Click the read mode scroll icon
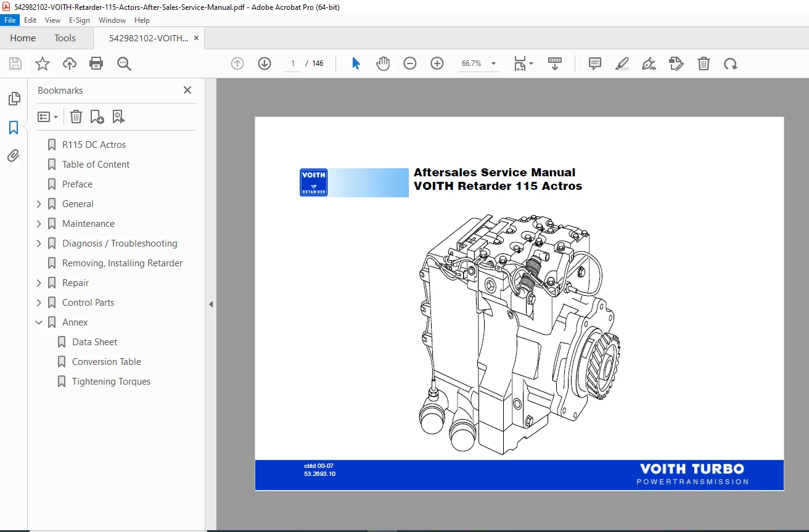Screen dimensions: 809x532 coord(555,63)
